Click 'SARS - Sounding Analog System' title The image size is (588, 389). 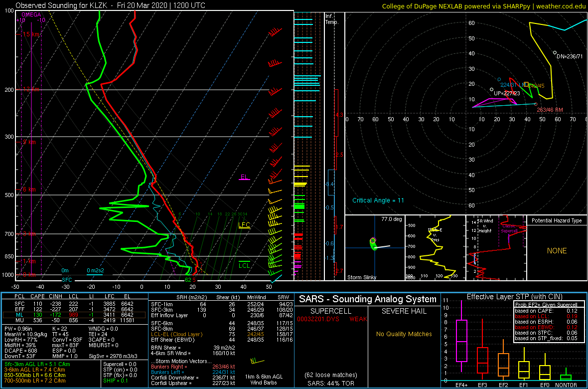tap(368, 299)
